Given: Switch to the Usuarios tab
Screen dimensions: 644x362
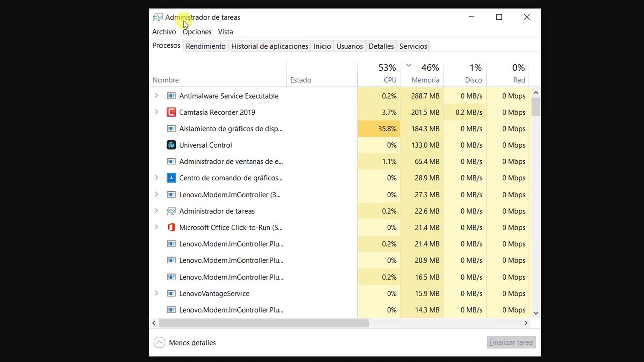Looking at the screenshot, I should pos(350,46).
